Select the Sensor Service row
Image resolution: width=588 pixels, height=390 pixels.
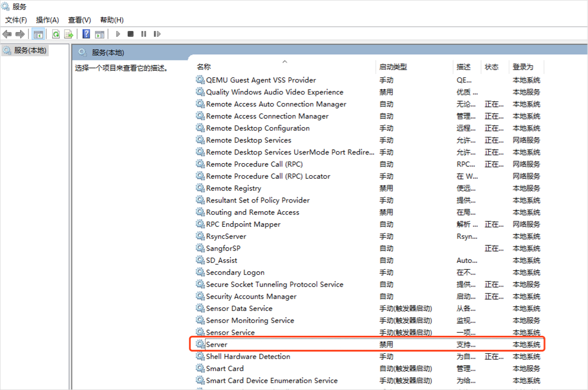(x=369, y=332)
